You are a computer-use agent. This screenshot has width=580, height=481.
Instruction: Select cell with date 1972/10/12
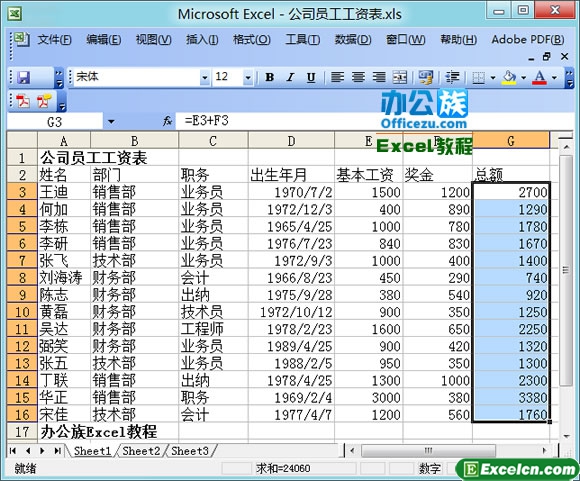click(291, 312)
